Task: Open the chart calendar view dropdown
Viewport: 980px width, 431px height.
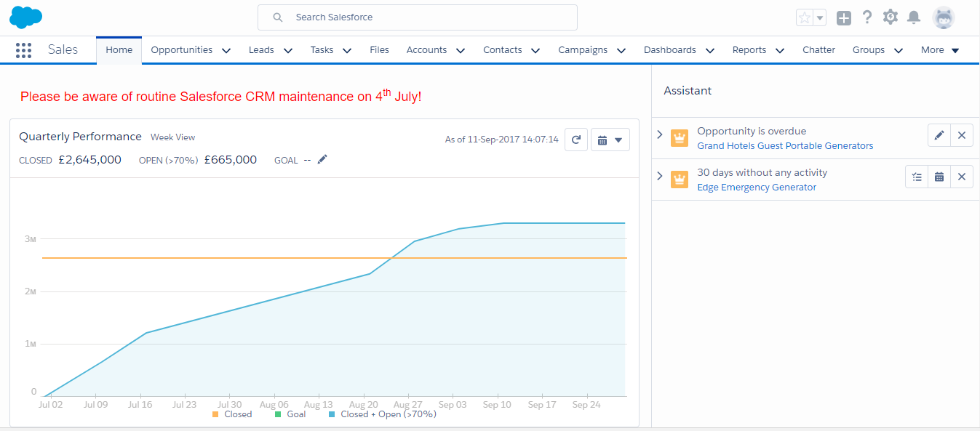Action: 610,140
